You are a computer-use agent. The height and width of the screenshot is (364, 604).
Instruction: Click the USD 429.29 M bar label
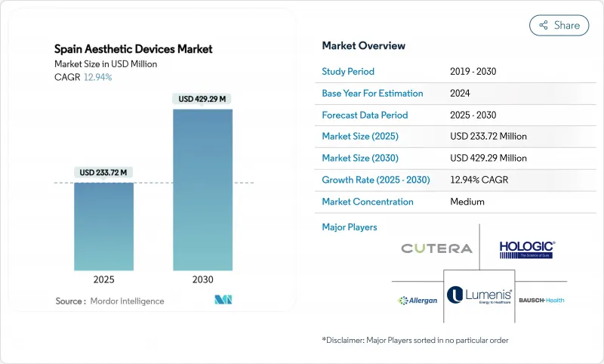pos(202,99)
